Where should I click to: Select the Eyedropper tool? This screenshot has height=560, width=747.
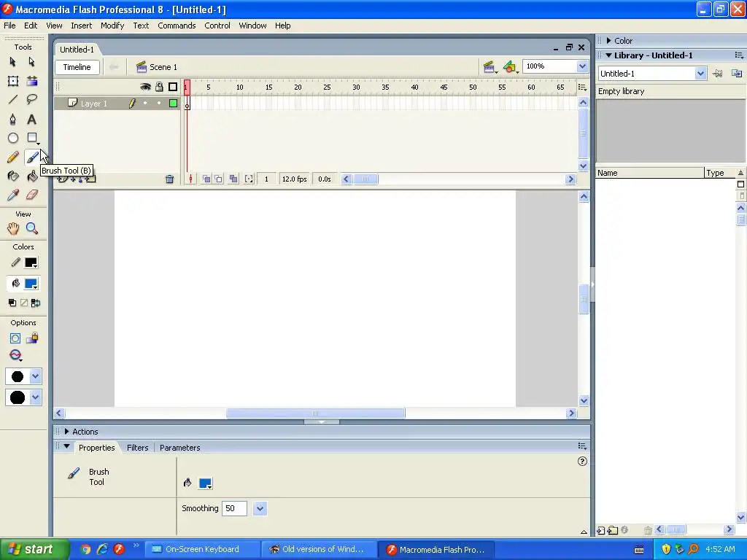coord(13,195)
